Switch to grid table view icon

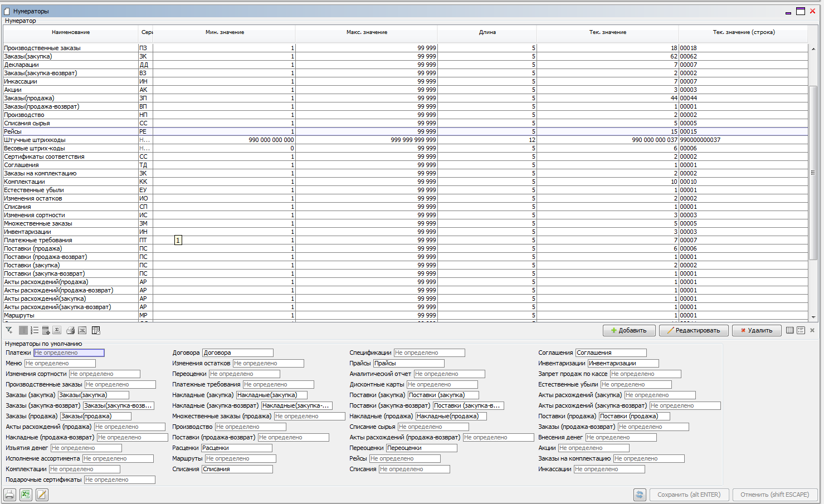789,330
